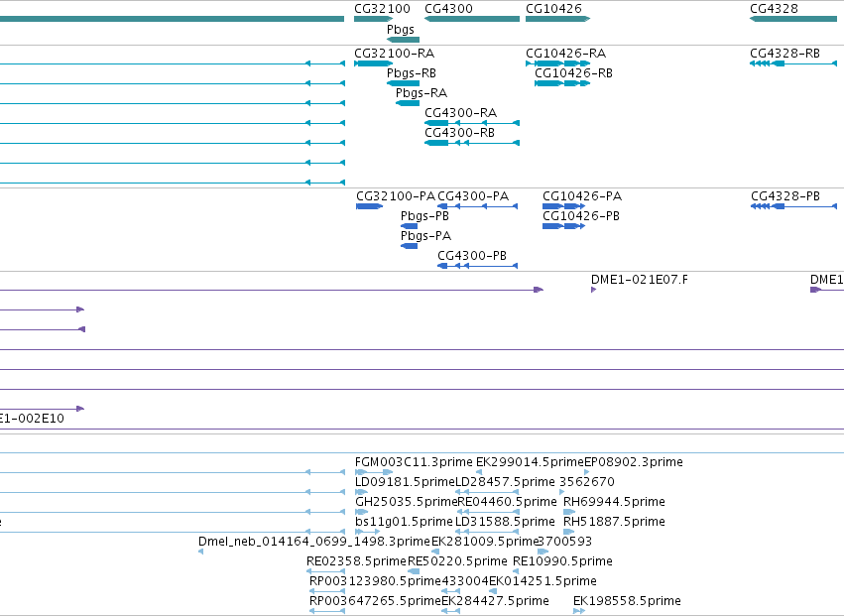Select the 433004 feature label
This screenshot has height=616, width=844.
pyautogui.click(x=465, y=581)
